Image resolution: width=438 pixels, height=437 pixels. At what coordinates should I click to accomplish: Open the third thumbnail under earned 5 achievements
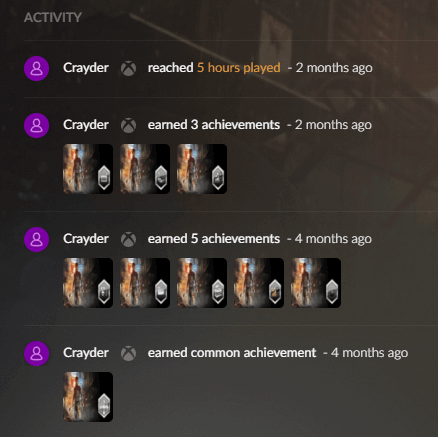click(x=202, y=283)
